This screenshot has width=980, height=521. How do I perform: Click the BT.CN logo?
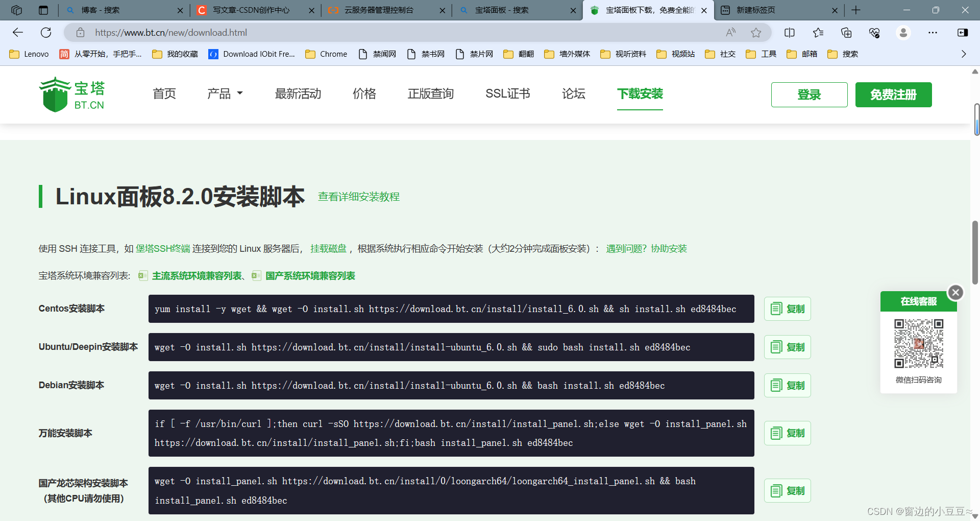(72, 94)
